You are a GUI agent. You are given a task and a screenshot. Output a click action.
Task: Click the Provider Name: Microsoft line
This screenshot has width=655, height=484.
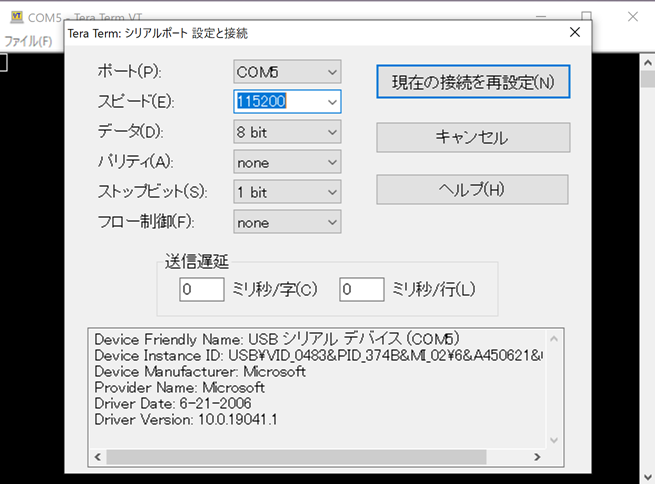[180, 387]
